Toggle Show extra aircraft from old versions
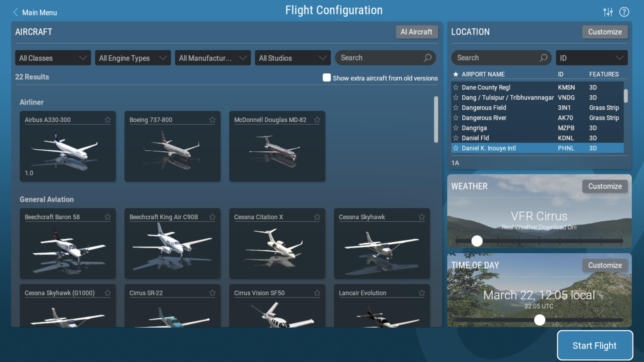 pos(326,78)
